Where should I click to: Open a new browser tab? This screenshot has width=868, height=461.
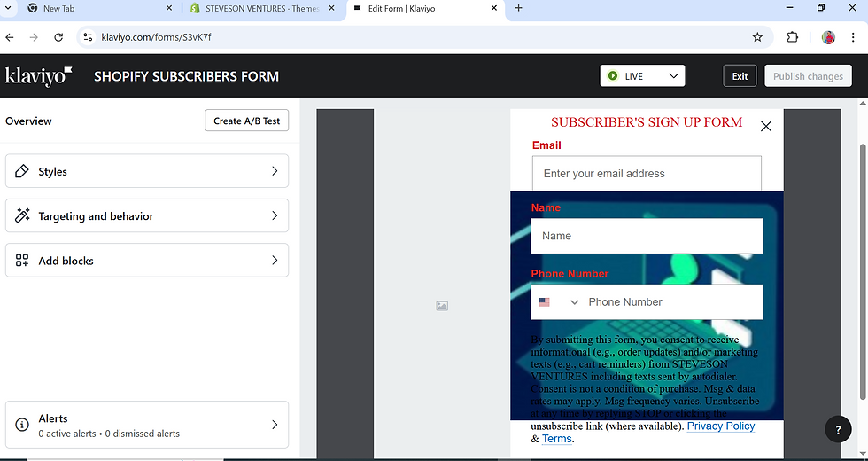pos(518,8)
